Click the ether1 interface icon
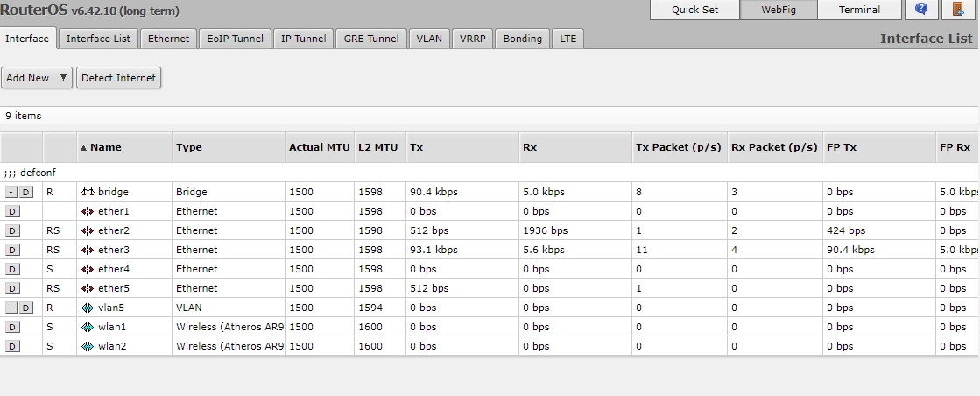 coord(88,211)
